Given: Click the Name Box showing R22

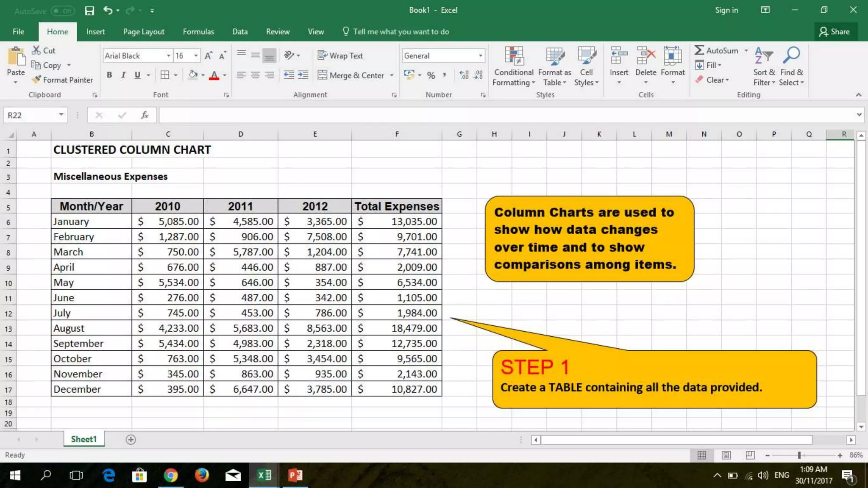Looking at the screenshot, I should point(31,115).
